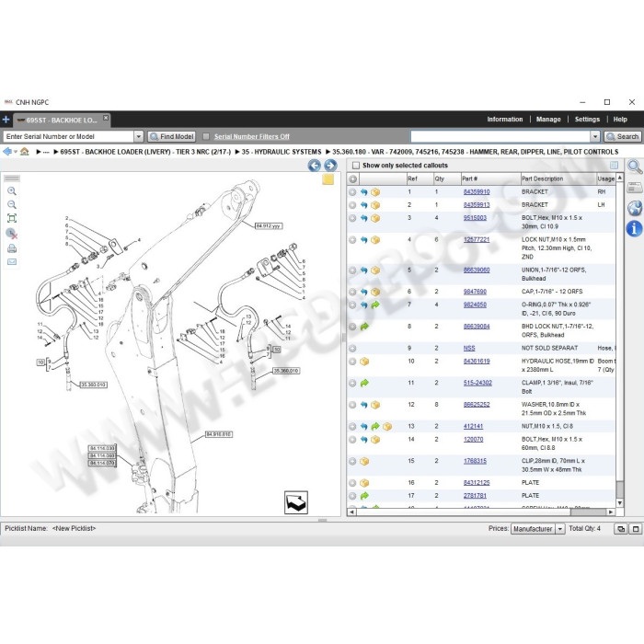Open the Help menu

pyautogui.click(x=620, y=119)
